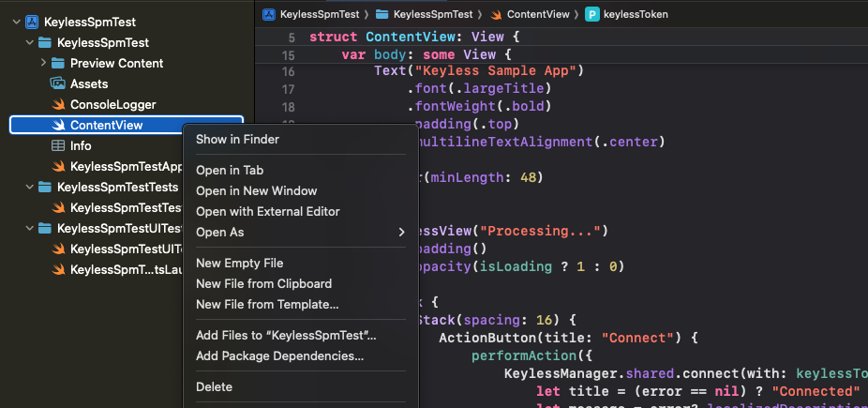
Task: Collapse the root KeylessSpmTest project
Action: point(16,23)
